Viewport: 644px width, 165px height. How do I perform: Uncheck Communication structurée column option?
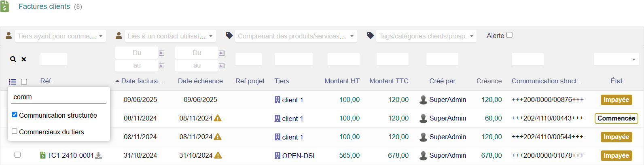15,115
